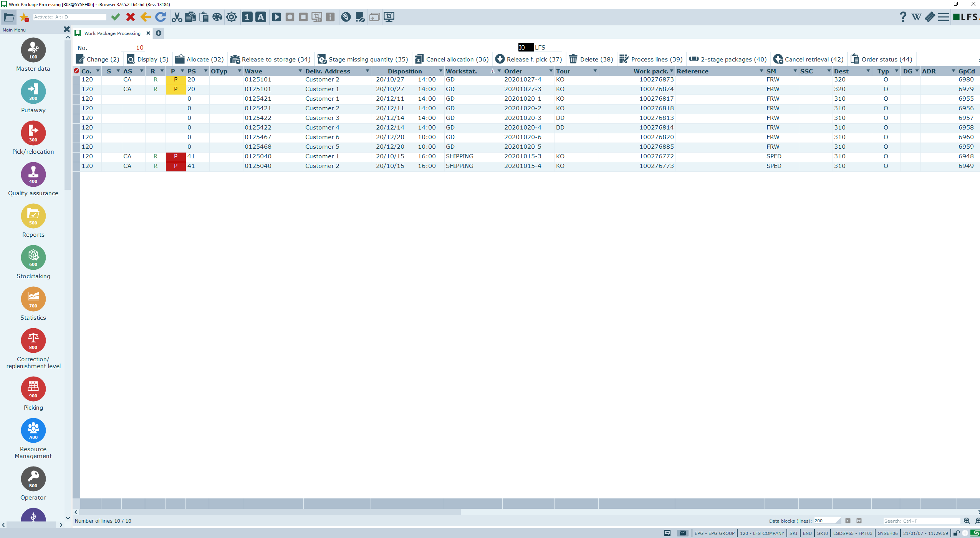Click the mail icon in the status bar
Image resolution: width=980 pixels, height=538 pixels.
[682, 533]
